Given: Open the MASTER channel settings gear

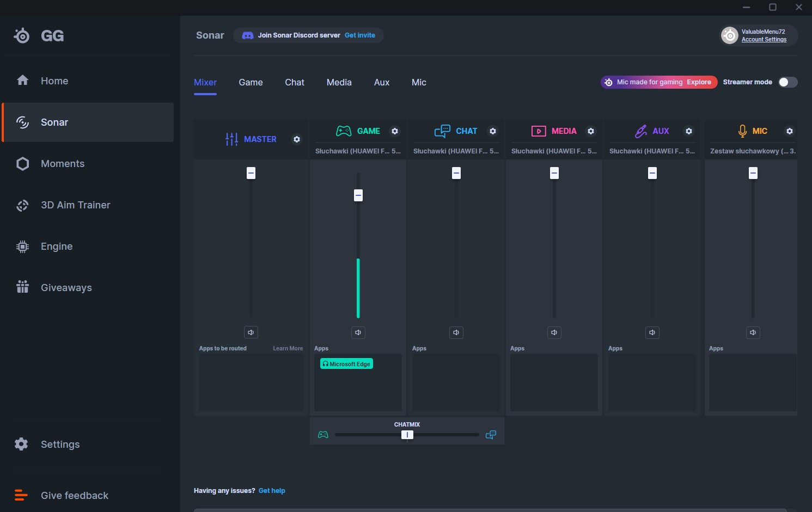Looking at the screenshot, I should (297, 139).
